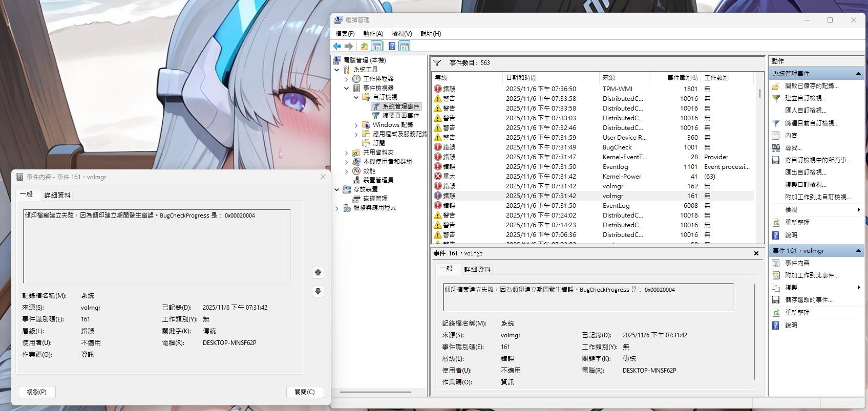Select 摘要頁面事件 custom view
868x411 pixels.
click(x=400, y=116)
